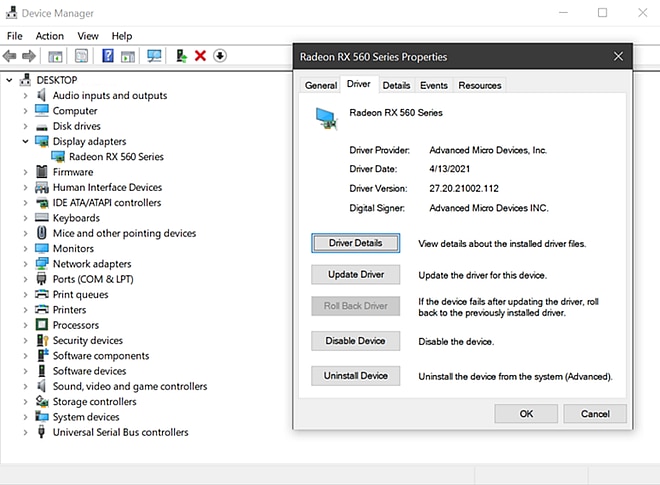Viewport: 660px width, 485px height.
Task: Expand the Ports (COM & LPT) category
Action: (x=25, y=279)
